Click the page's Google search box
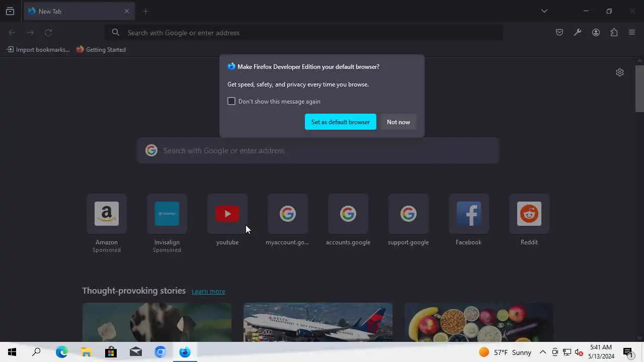644x362 pixels. pos(318,150)
